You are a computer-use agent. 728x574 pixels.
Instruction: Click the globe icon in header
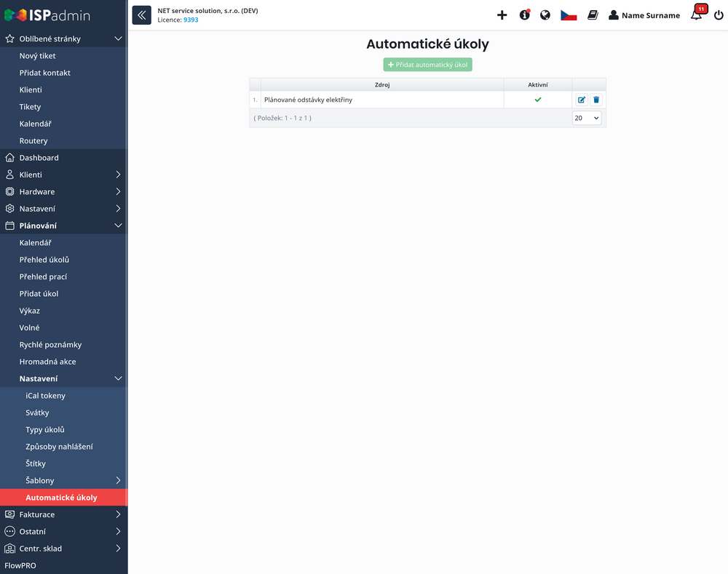pyautogui.click(x=545, y=15)
